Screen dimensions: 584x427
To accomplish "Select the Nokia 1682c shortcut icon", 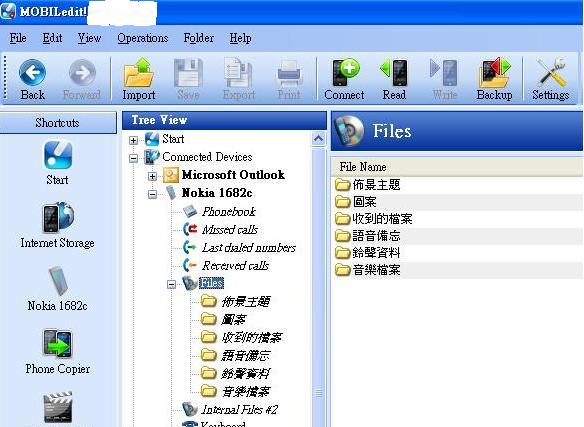I will pos(58,280).
